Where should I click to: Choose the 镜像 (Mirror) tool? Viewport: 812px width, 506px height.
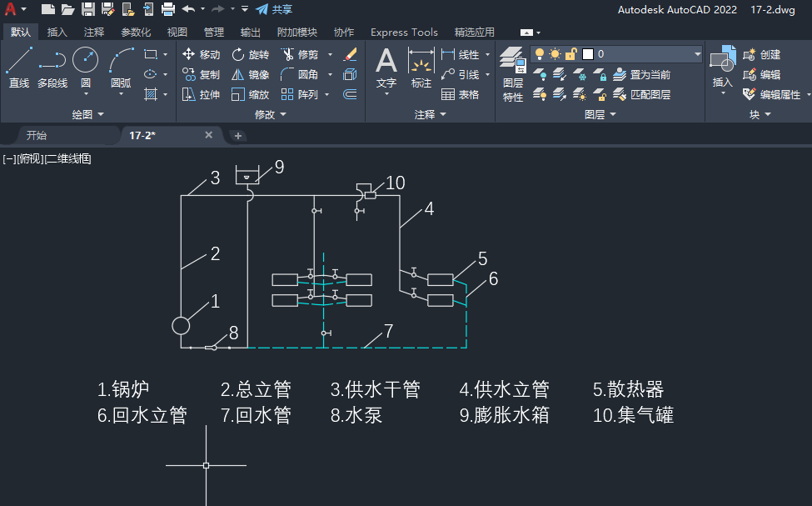[x=250, y=74]
